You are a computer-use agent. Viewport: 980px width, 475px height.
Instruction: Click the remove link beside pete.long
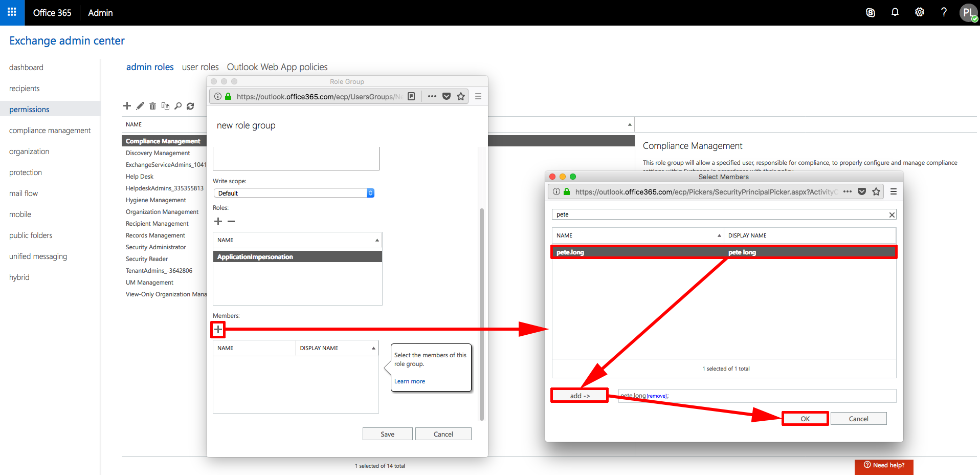657,396
